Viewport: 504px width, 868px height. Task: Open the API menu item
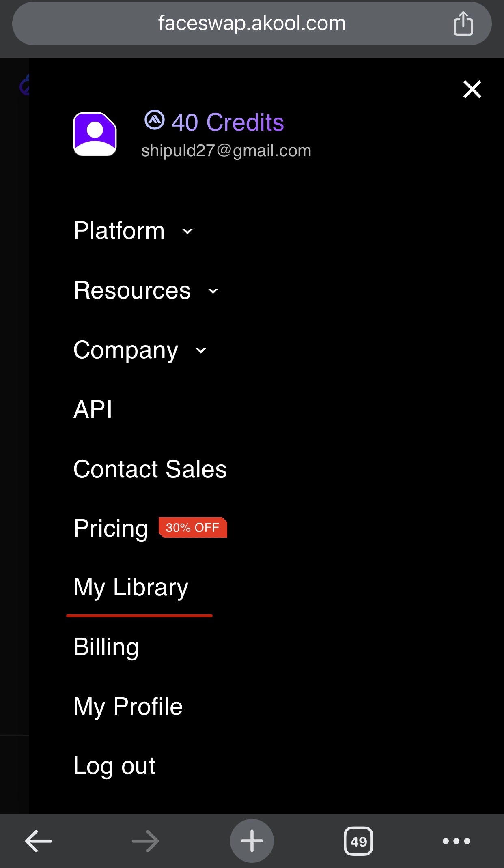pos(93,409)
